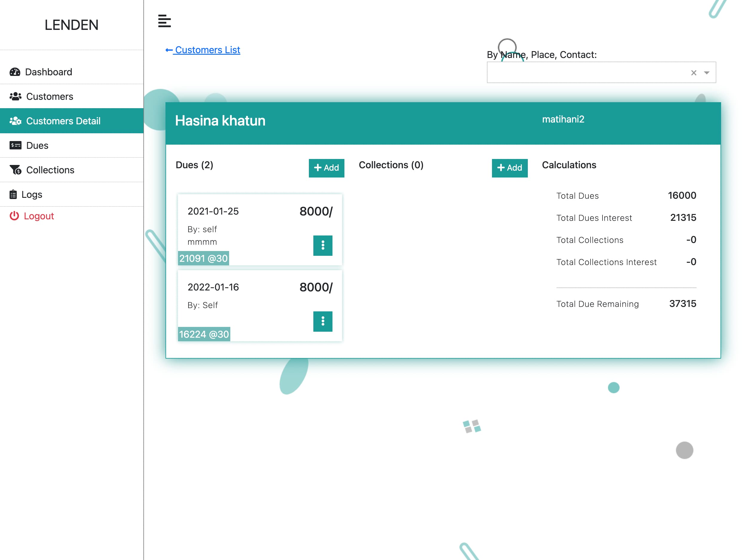Add a new due entry

coord(326,168)
